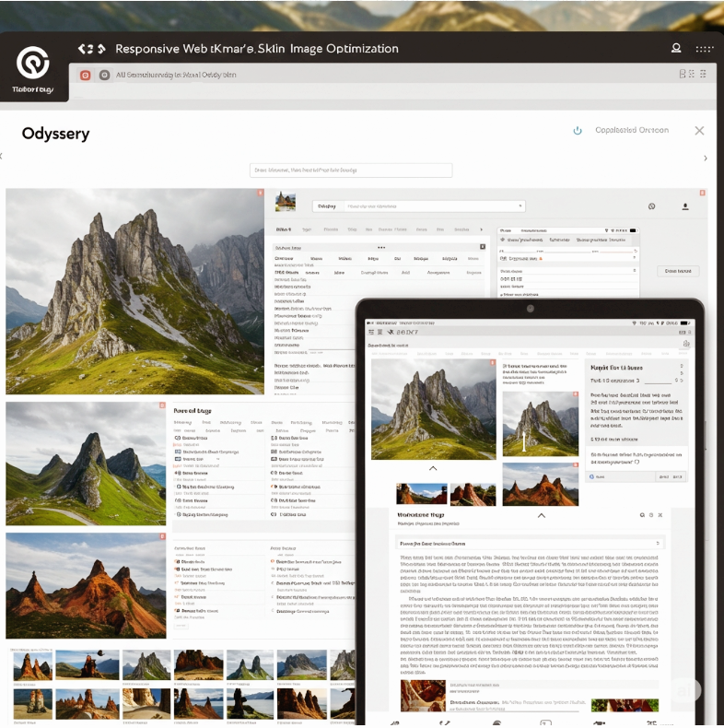This screenshot has width=724, height=728.
Task: Open the small castle thumbnail in the desktop preview
Action: 286,202
